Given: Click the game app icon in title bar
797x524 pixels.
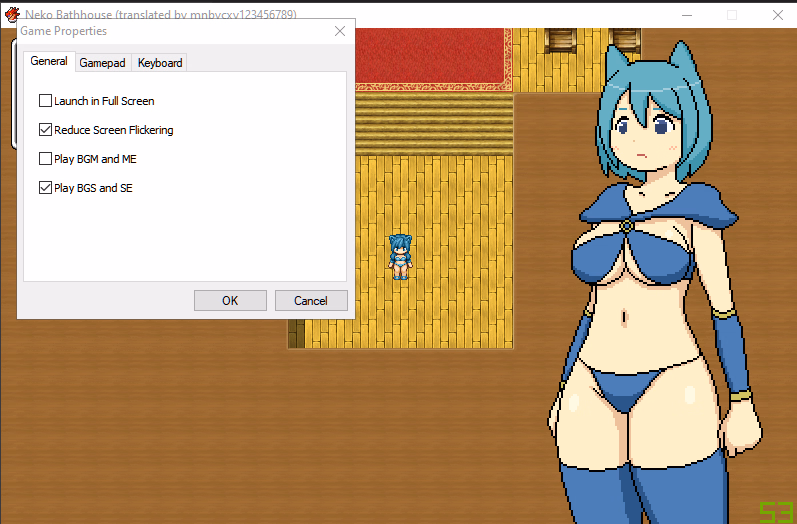Looking at the screenshot, I should click(11, 14).
